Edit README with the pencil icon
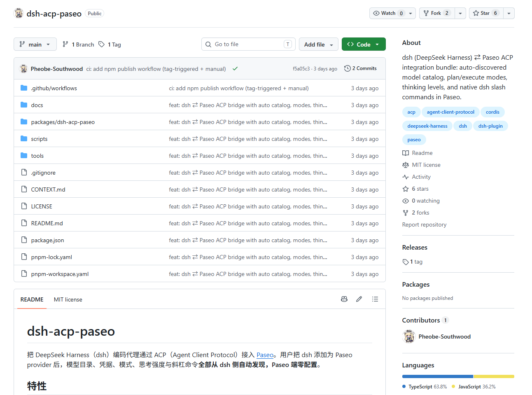The height and width of the screenshot is (395, 532). pos(359,299)
